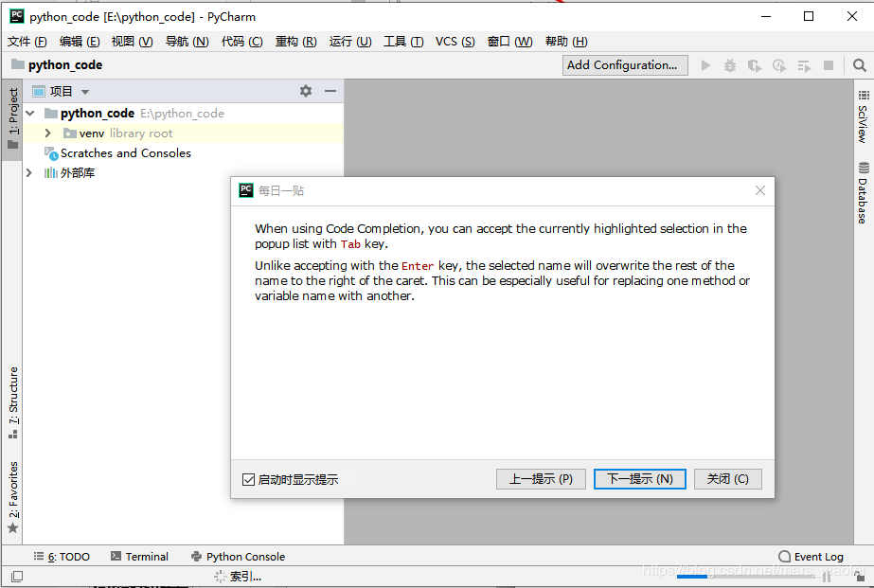
Task: Open the 文件 (F) menu
Action: point(27,42)
